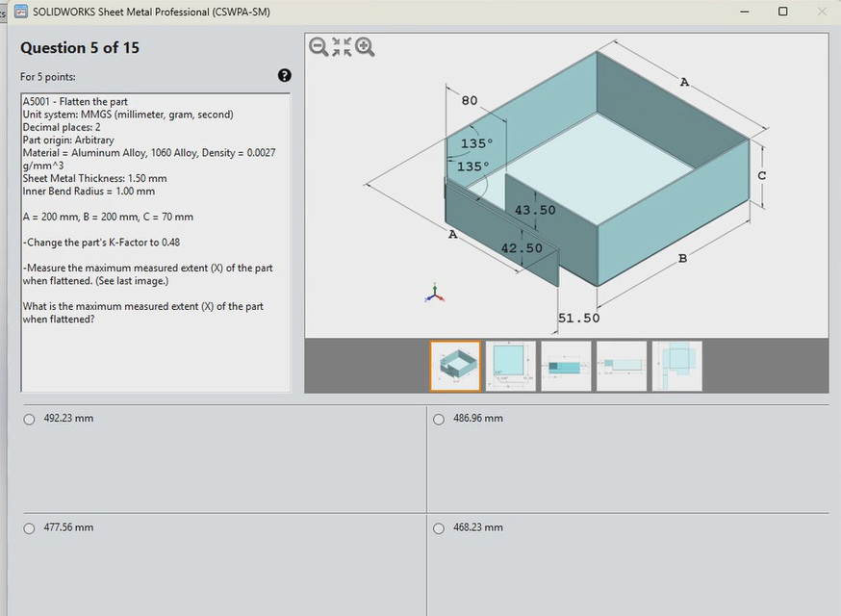The height and width of the screenshot is (616, 841).
Task: Open the second flat-pattern thumbnail
Action: coord(510,366)
